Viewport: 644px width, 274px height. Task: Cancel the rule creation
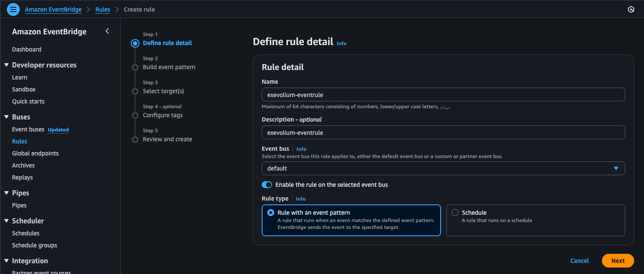579,261
